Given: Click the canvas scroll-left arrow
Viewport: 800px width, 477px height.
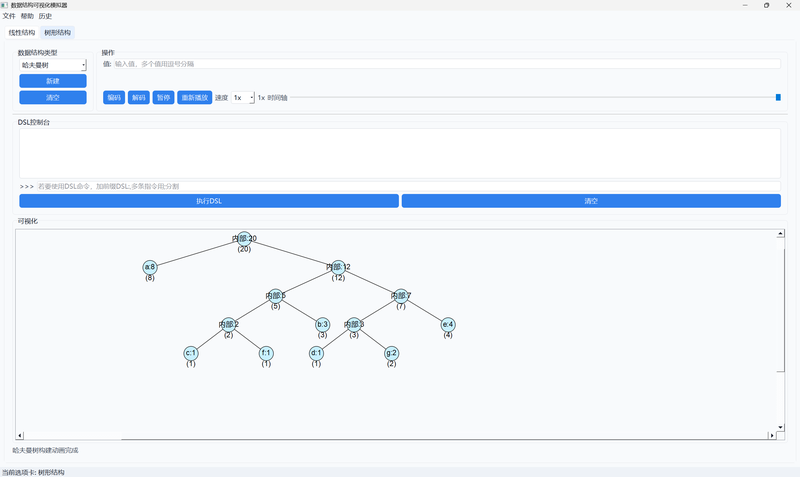Looking at the screenshot, I should [x=20, y=436].
